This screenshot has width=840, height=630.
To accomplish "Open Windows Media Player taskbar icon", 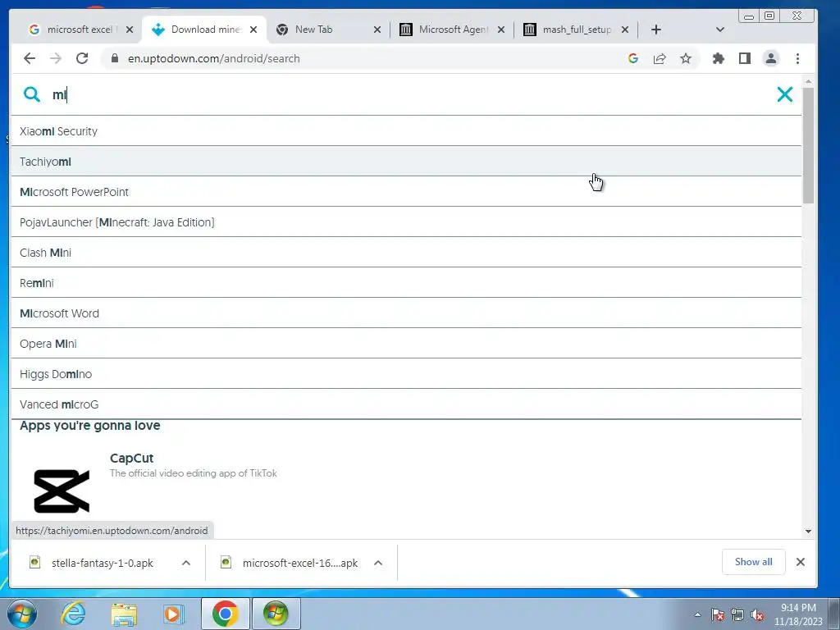I will click(x=172, y=614).
